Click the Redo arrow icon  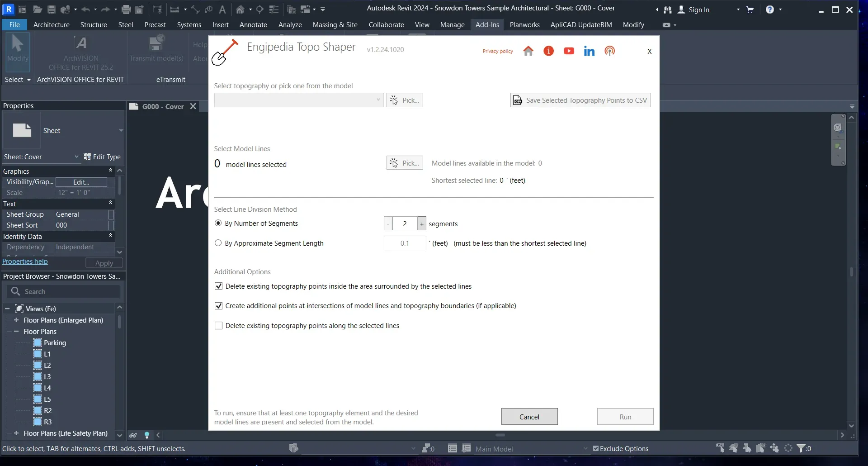point(105,9)
